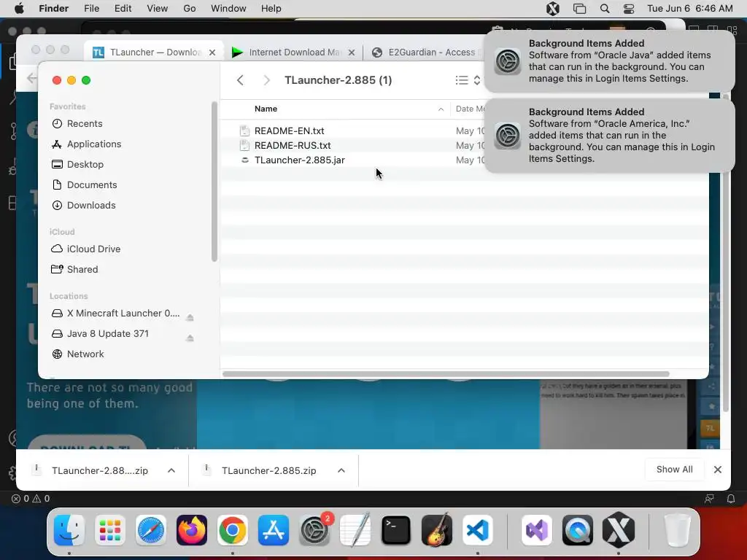The width and height of the screenshot is (747, 560).
Task: Open the Apple menu
Action: point(19,9)
